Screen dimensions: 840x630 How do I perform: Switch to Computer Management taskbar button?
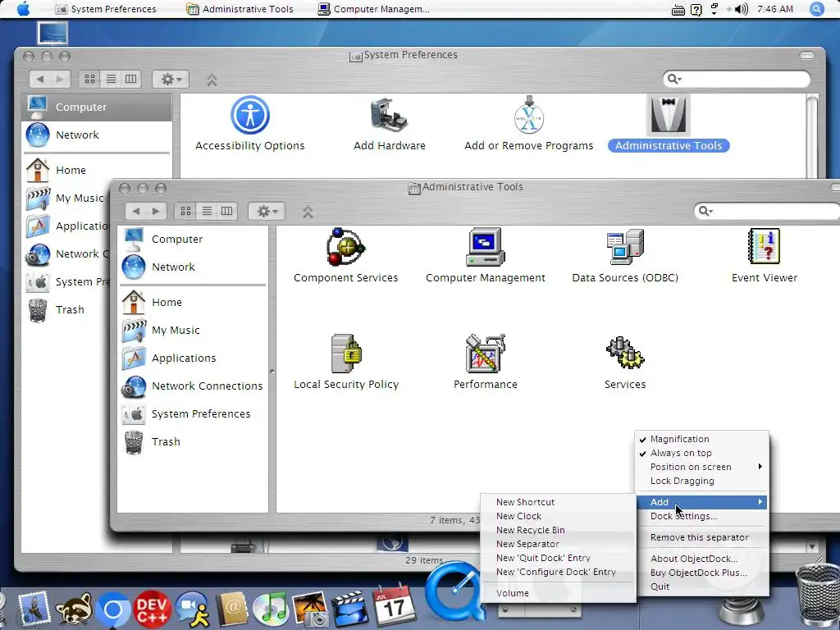pos(374,9)
